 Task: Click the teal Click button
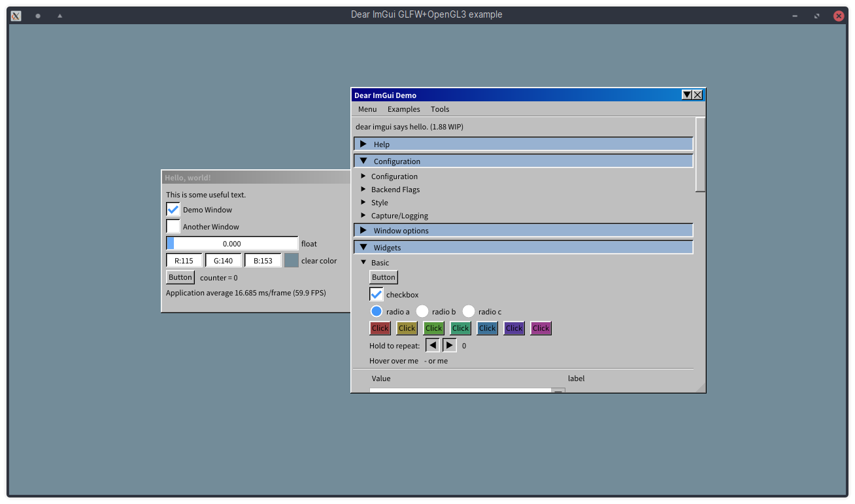click(x=461, y=328)
